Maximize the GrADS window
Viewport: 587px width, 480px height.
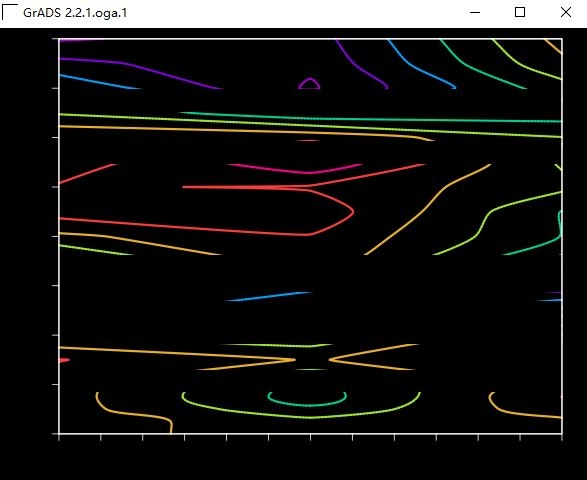click(x=520, y=12)
